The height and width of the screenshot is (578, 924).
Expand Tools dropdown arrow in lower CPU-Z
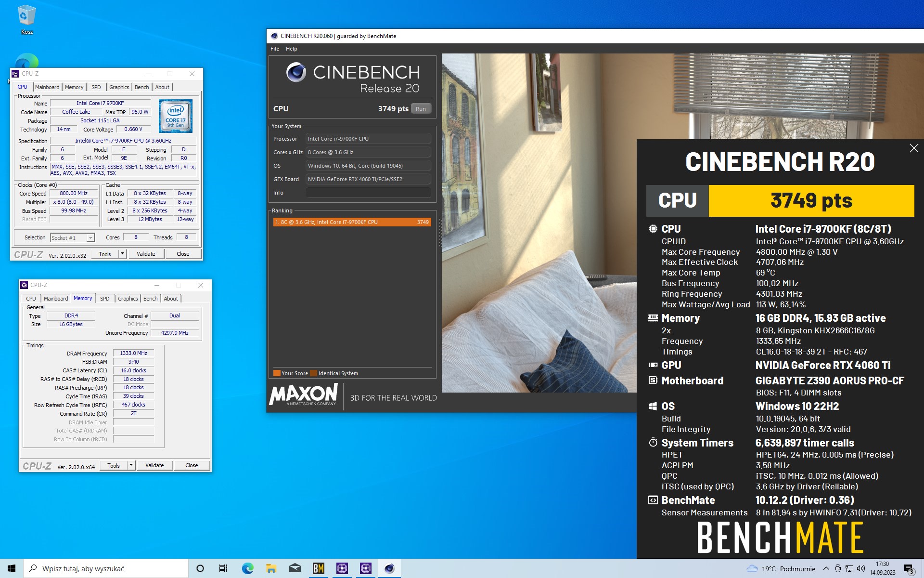(x=131, y=465)
